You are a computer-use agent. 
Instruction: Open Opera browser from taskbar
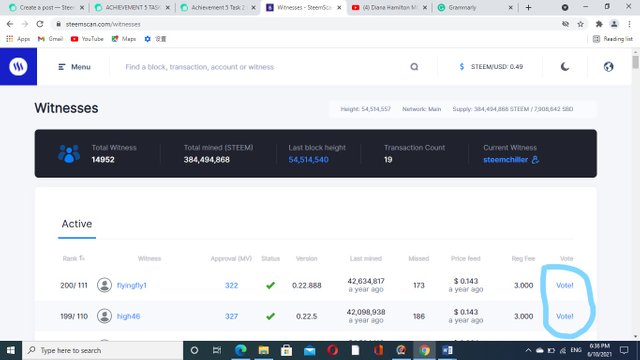click(x=332, y=350)
